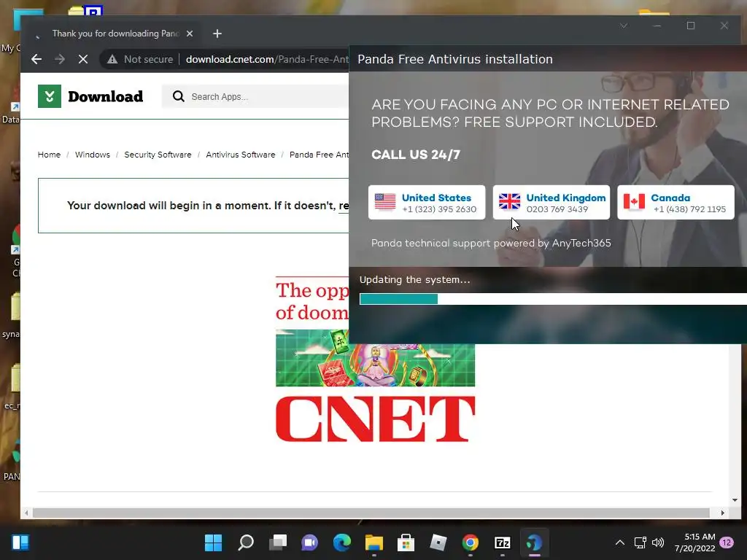Show hidden system tray icons
747x560 pixels.
tap(620, 542)
